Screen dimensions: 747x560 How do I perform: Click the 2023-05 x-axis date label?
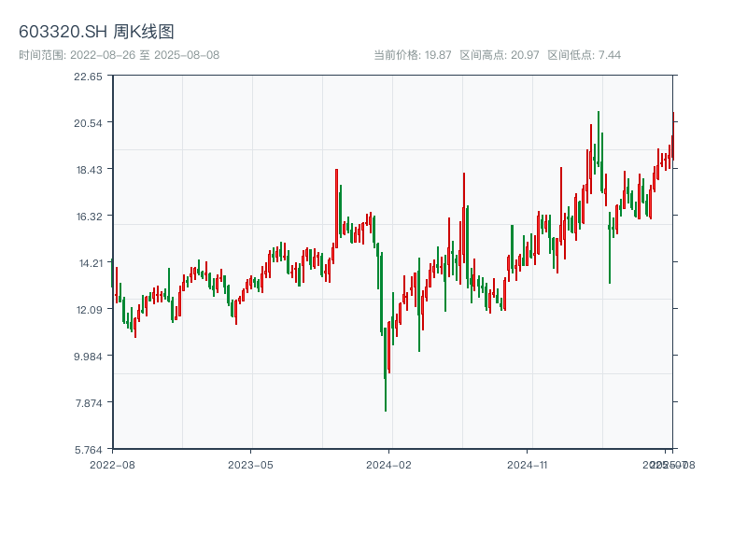point(250,464)
